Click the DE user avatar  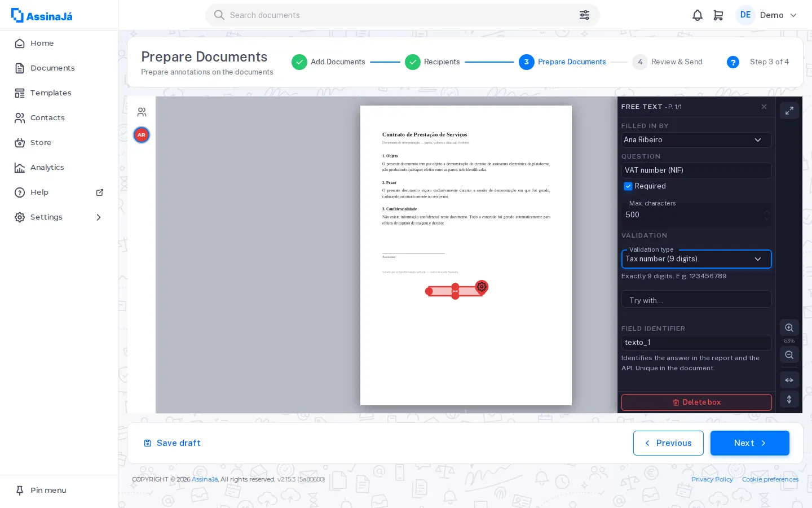click(745, 15)
